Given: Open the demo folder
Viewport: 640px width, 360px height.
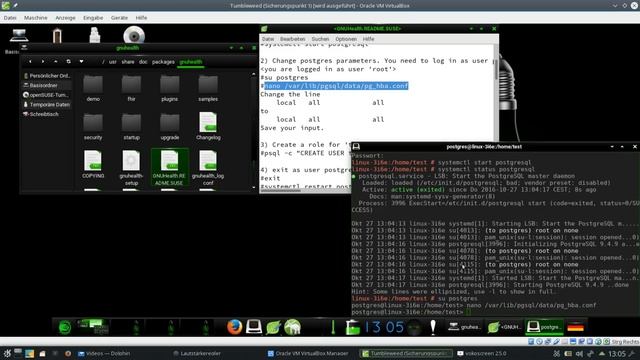Looking at the screenshot, I should coord(93,88).
